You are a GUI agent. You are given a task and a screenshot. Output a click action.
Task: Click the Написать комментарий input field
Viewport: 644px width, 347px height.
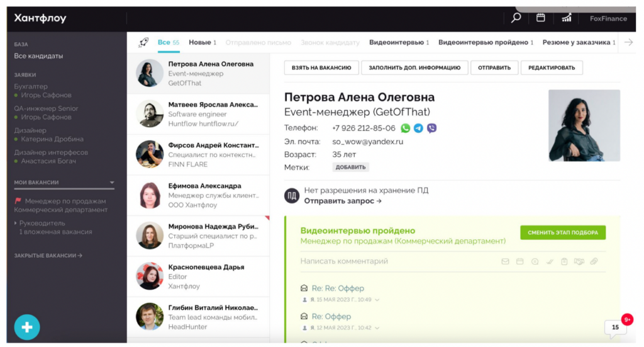377,261
